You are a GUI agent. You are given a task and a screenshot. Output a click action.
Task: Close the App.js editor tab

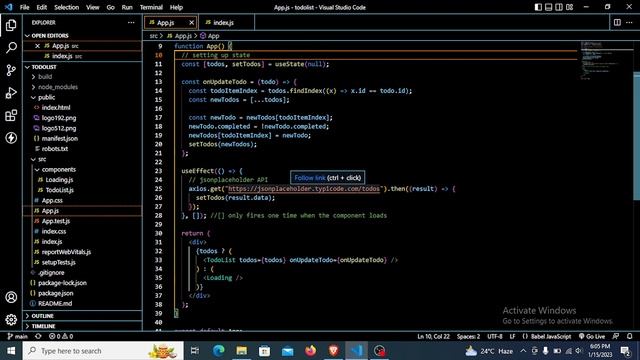[191, 22]
